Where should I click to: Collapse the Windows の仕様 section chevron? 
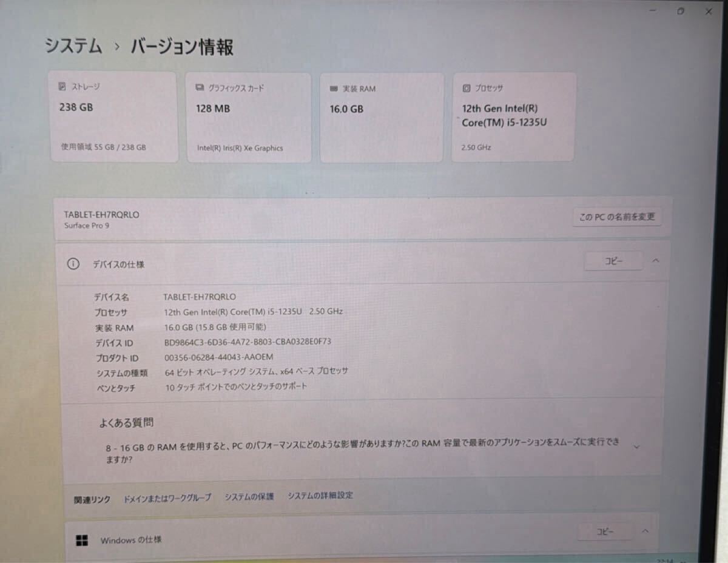(x=645, y=531)
